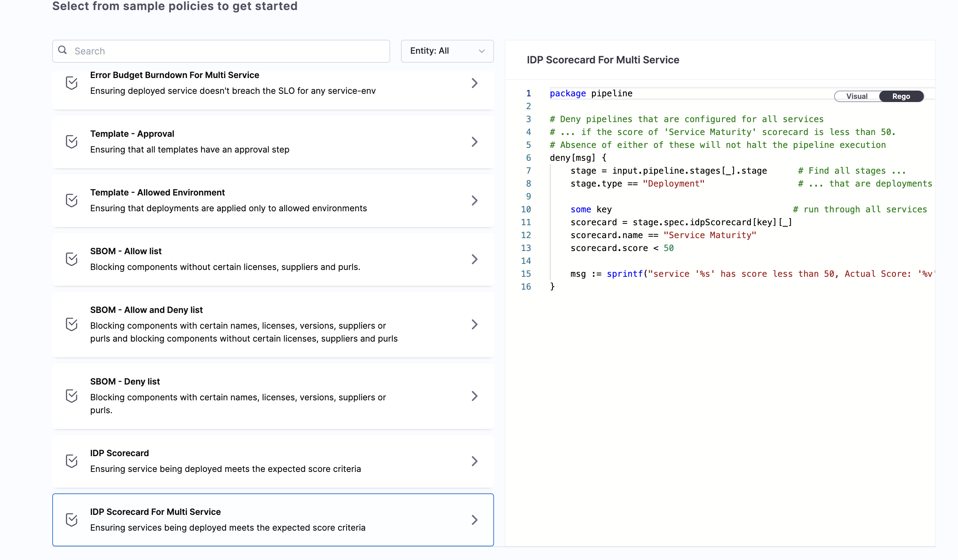Click policy icon beside SBOM - Allow and Deny list
The width and height of the screenshot is (958, 560).
point(72,324)
